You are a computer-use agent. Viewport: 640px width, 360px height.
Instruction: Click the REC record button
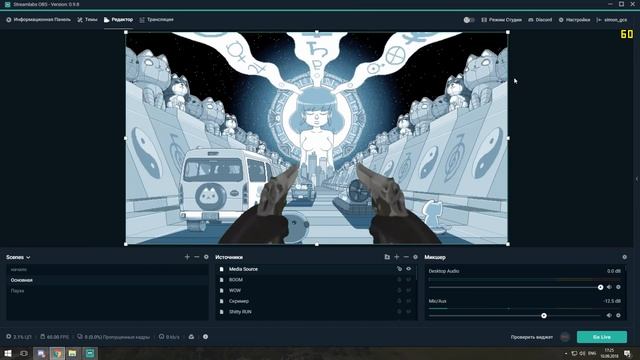click(x=565, y=337)
